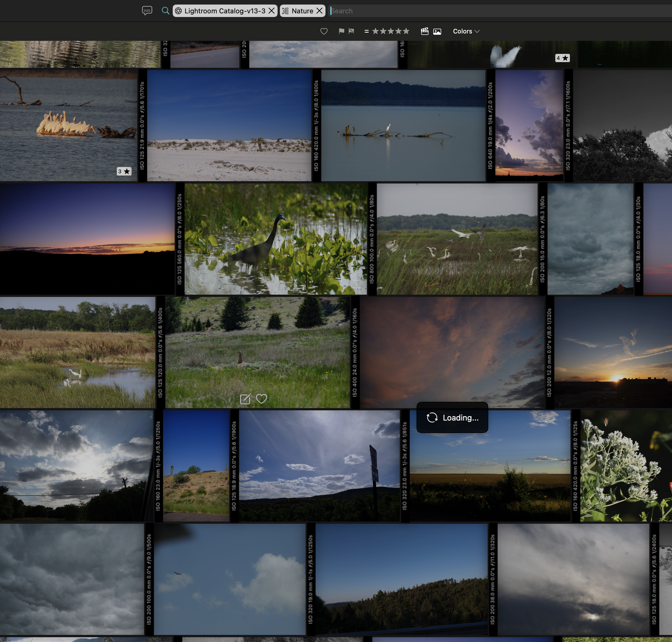Open the dark horizon sunset photo
The height and width of the screenshot is (642, 672).
point(87,239)
